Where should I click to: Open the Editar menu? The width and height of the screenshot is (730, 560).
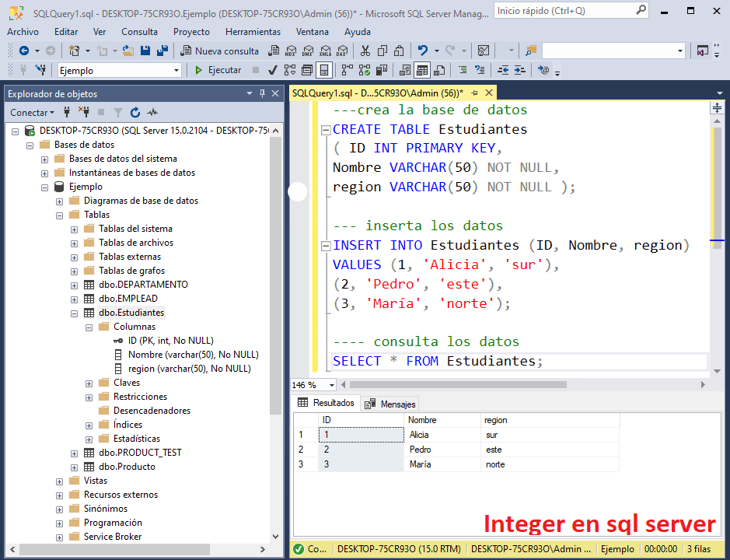click(66, 32)
